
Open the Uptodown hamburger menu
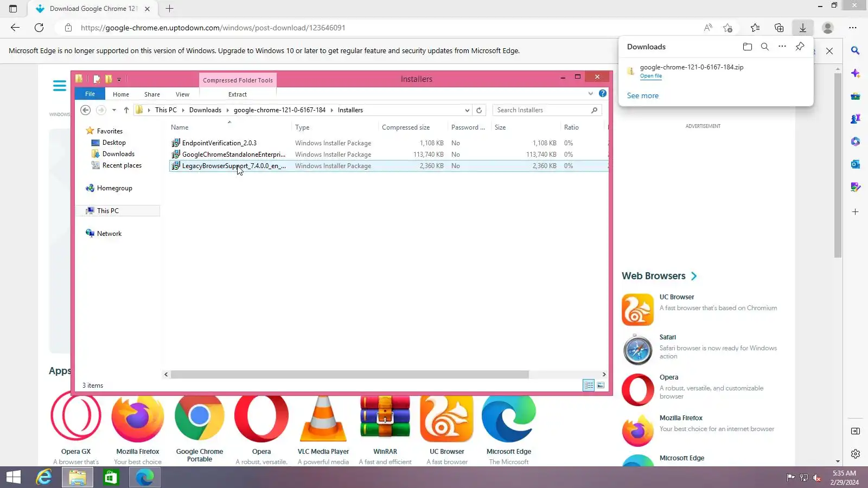coord(60,86)
